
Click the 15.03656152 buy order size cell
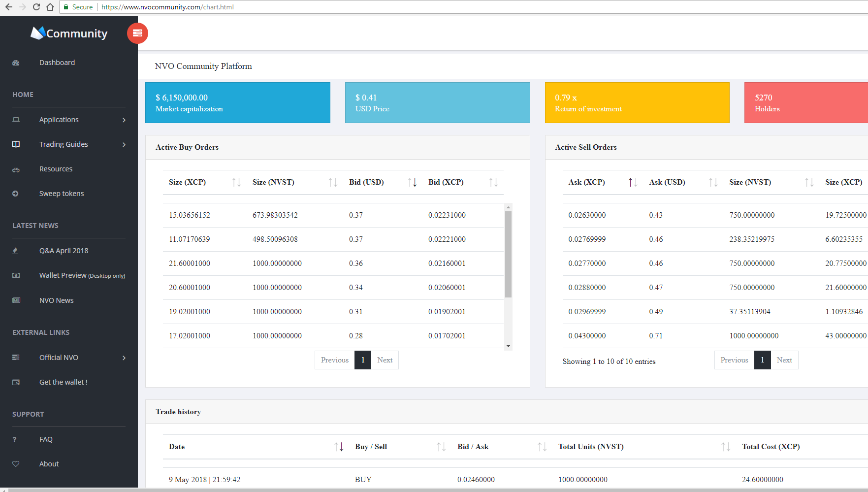click(190, 215)
